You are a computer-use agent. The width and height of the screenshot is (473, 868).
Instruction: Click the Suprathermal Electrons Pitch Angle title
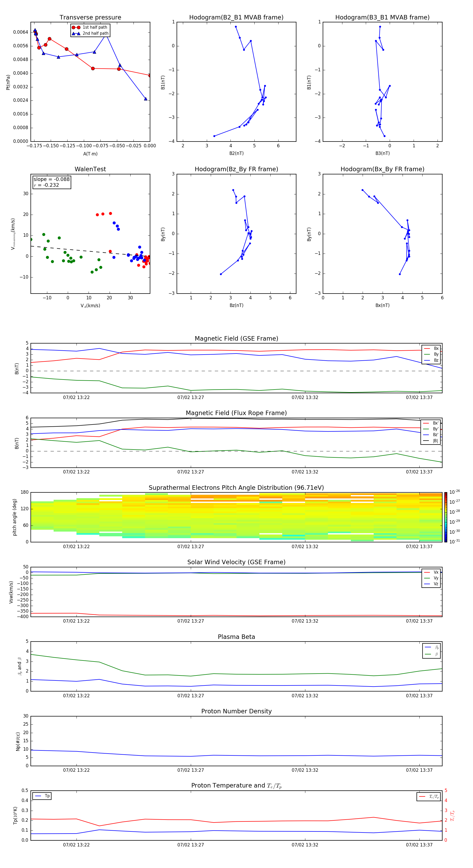click(236, 488)
